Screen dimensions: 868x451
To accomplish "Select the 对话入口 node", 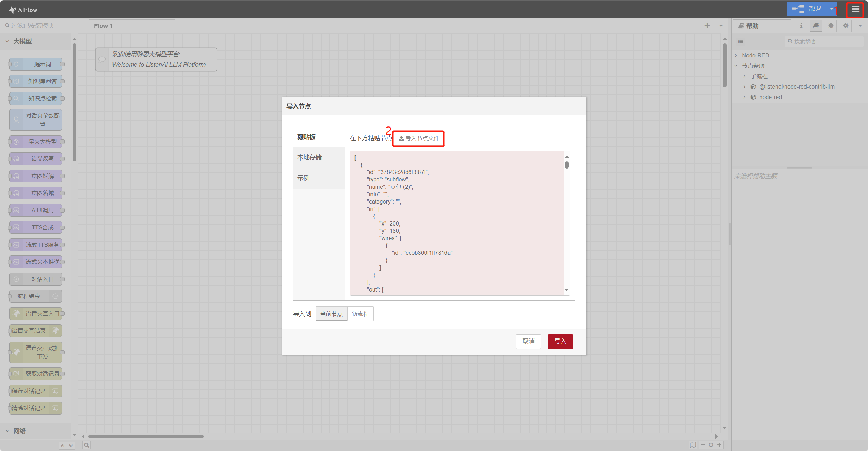I will (36, 279).
